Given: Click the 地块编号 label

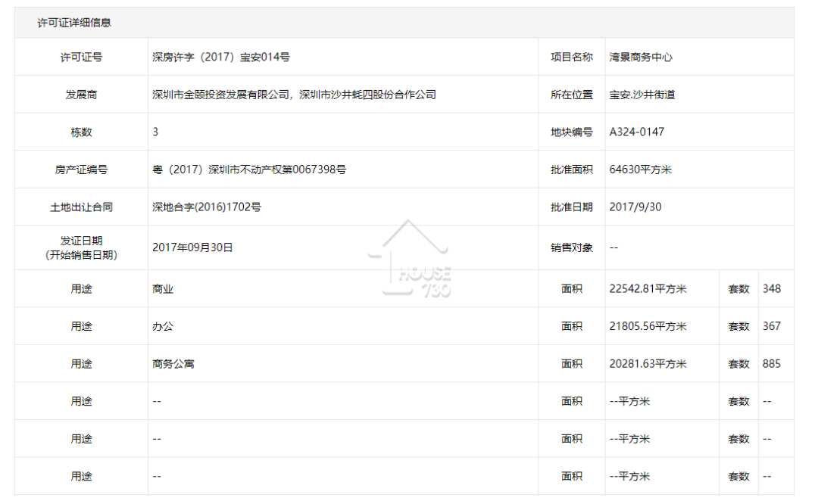Looking at the screenshot, I should pyautogui.click(x=572, y=132).
